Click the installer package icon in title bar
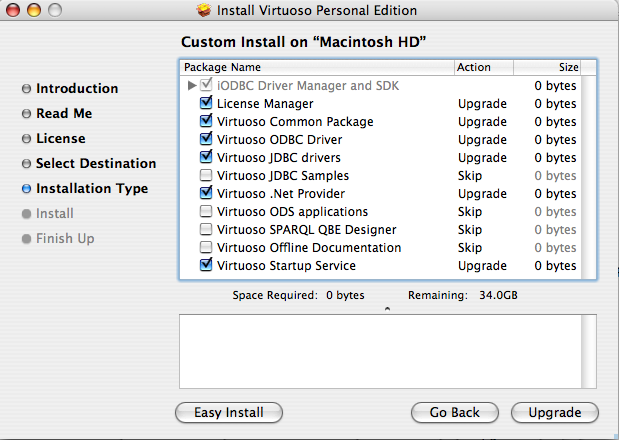 point(204,10)
